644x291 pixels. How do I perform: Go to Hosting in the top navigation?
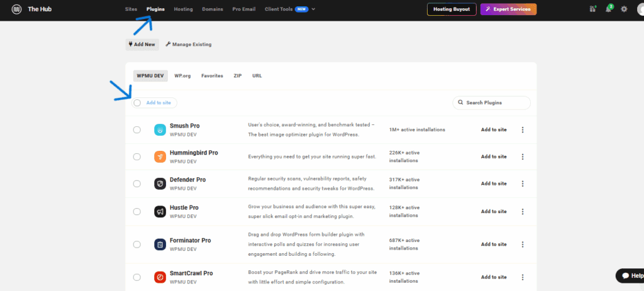click(183, 9)
